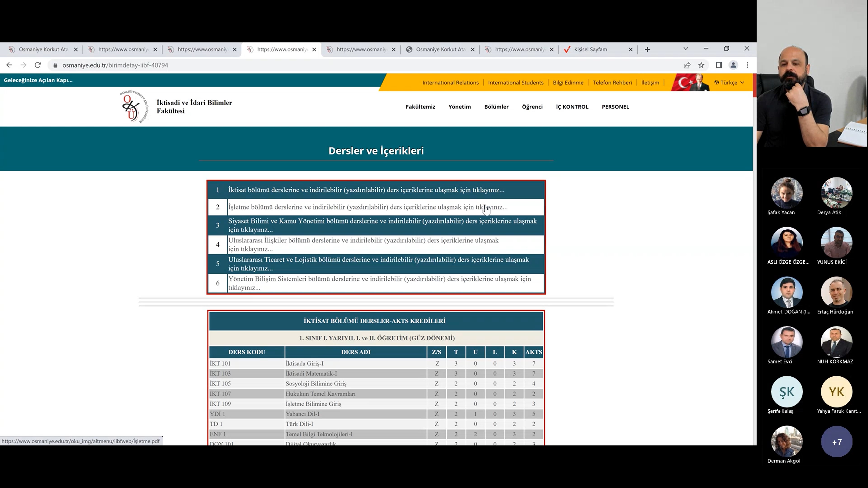This screenshot has width=868, height=488.
Task: Click the lock icon in address bar
Action: pyautogui.click(x=55, y=65)
